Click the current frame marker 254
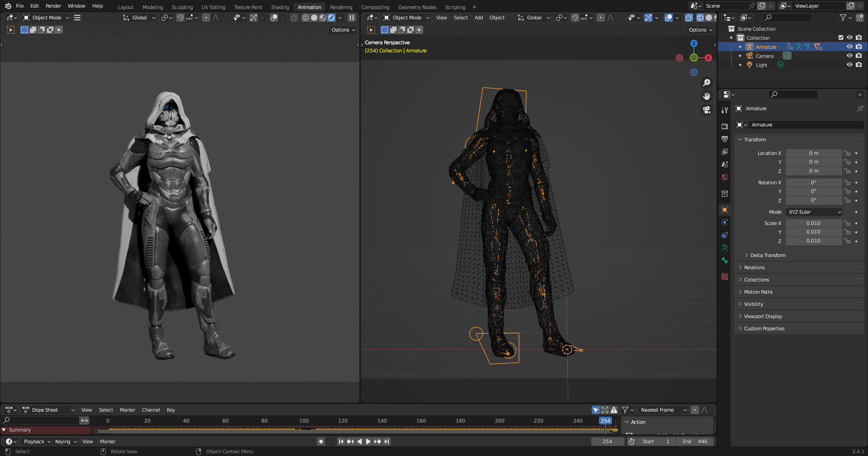Viewport: 868px width, 456px height. 605,421
